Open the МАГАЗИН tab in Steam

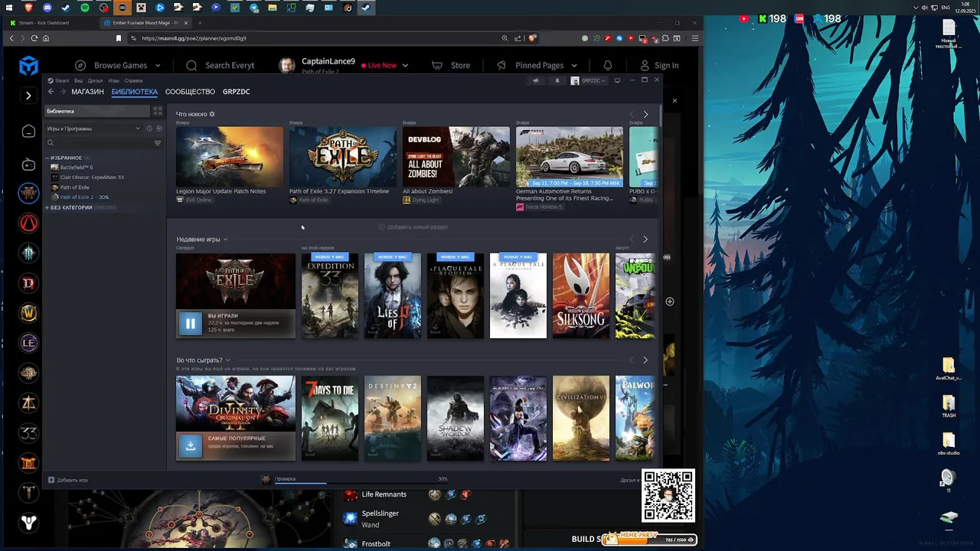[87, 92]
